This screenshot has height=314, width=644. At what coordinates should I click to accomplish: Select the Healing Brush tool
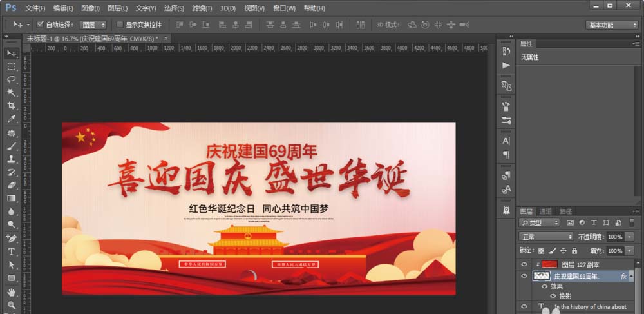[12, 133]
